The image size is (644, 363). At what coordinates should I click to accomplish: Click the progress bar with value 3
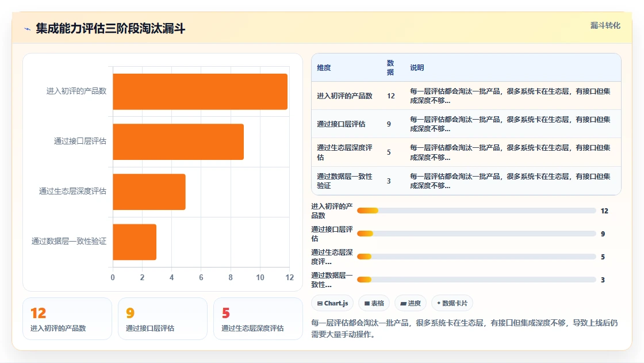coord(477,280)
